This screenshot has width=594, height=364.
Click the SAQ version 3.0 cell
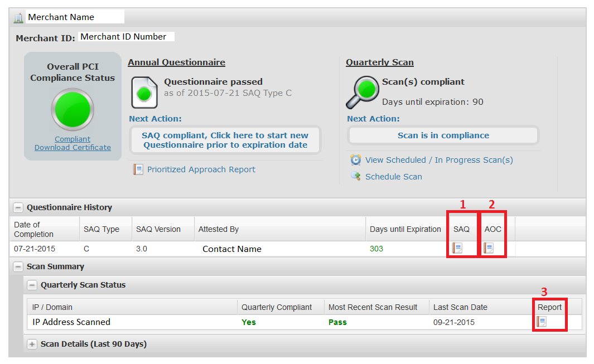[142, 249]
